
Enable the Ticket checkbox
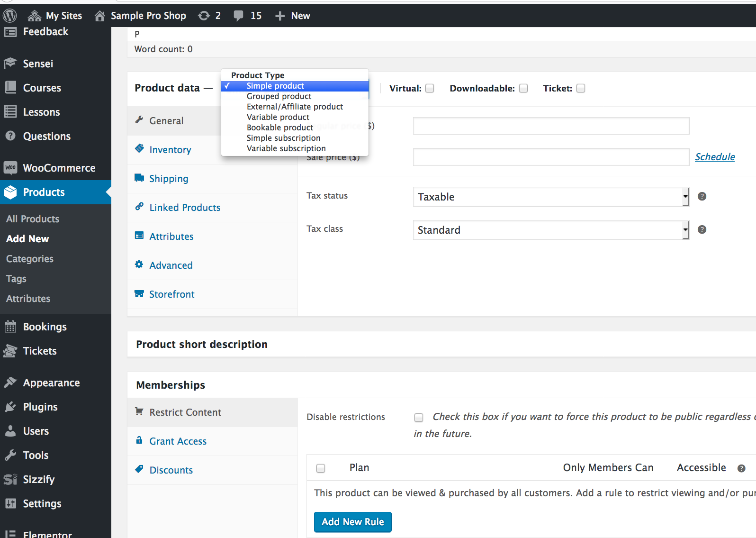coord(581,88)
